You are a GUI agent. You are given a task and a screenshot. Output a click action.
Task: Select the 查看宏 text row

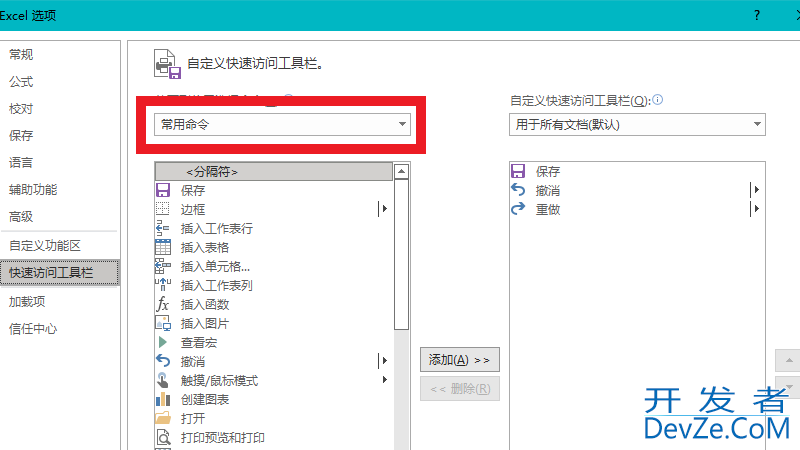pos(199,342)
